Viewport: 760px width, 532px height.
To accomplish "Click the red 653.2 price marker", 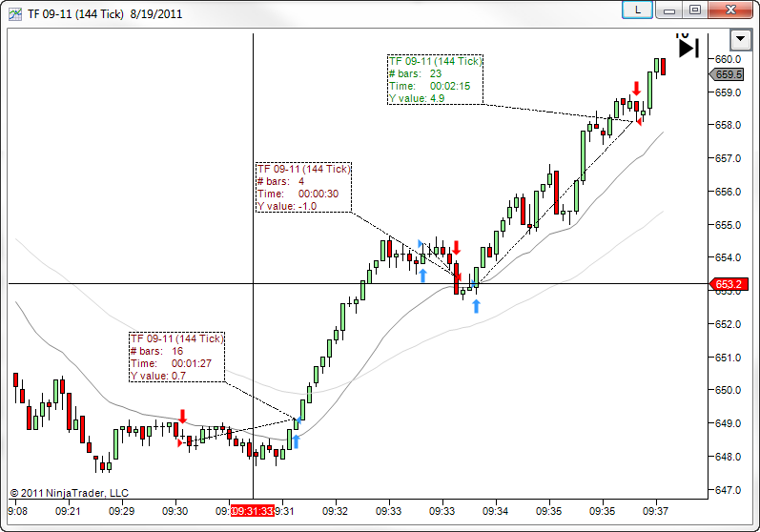I will tap(728, 284).
